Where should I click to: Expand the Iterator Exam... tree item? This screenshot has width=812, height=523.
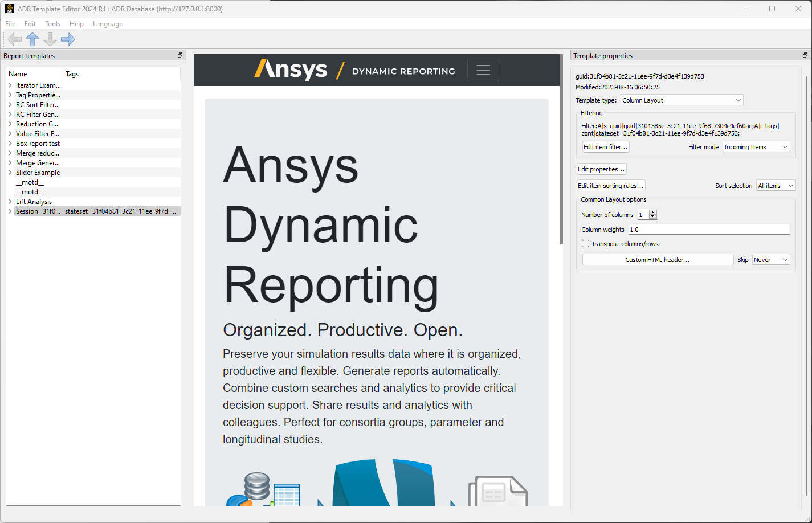pos(10,85)
